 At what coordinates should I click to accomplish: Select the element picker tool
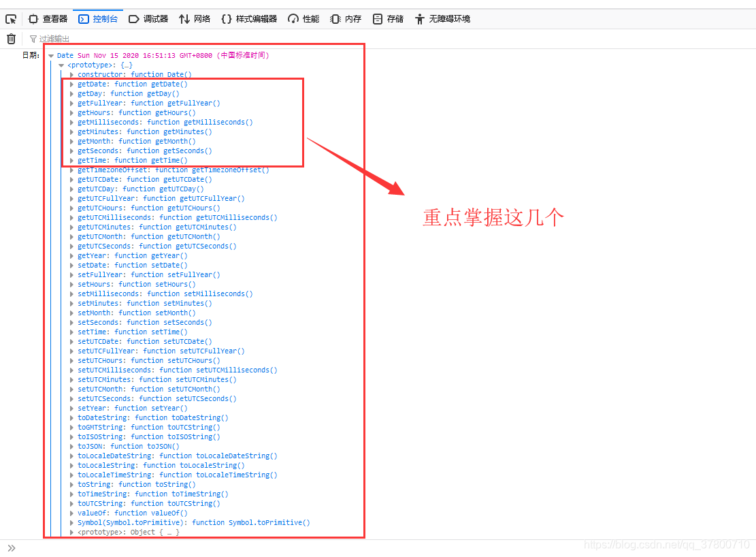click(x=10, y=18)
